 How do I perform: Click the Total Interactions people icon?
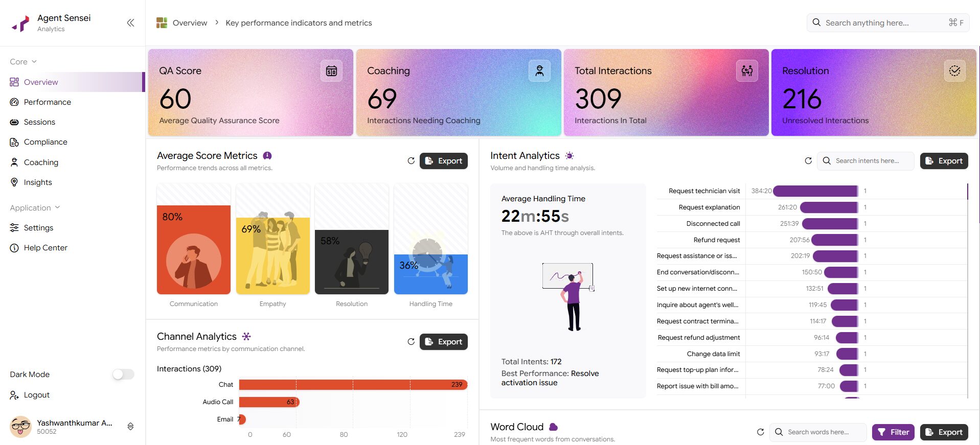[747, 71]
